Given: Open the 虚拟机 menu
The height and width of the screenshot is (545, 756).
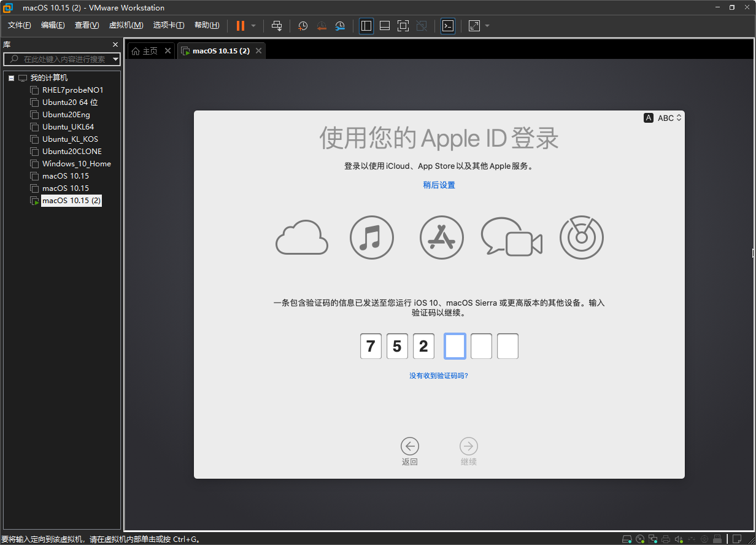Looking at the screenshot, I should pyautogui.click(x=126, y=25).
